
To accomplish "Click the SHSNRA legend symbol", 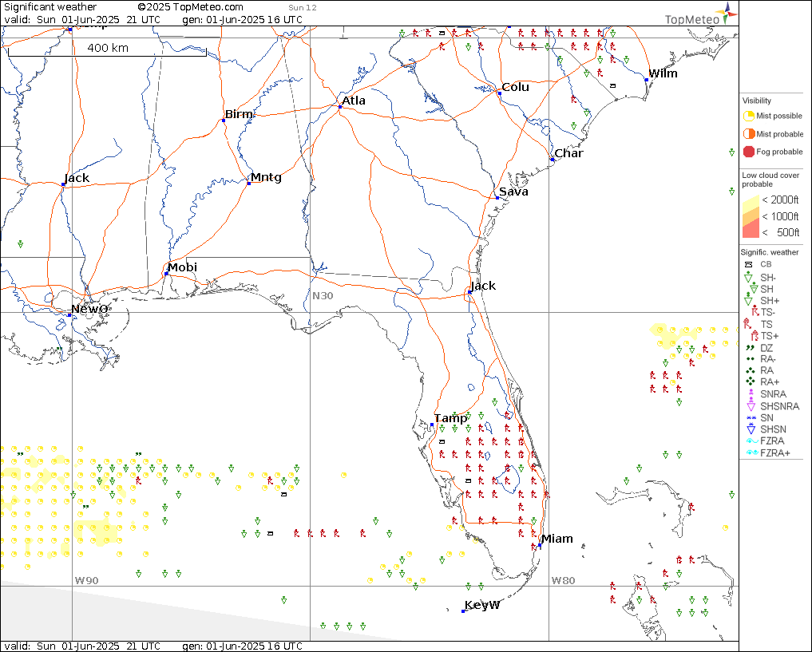I will click(x=751, y=405).
